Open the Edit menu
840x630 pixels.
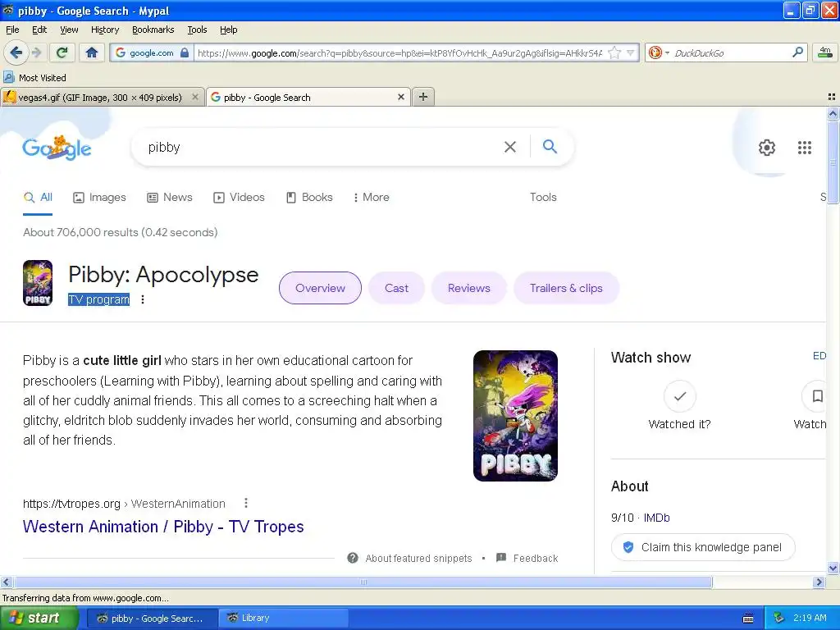coord(39,30)
